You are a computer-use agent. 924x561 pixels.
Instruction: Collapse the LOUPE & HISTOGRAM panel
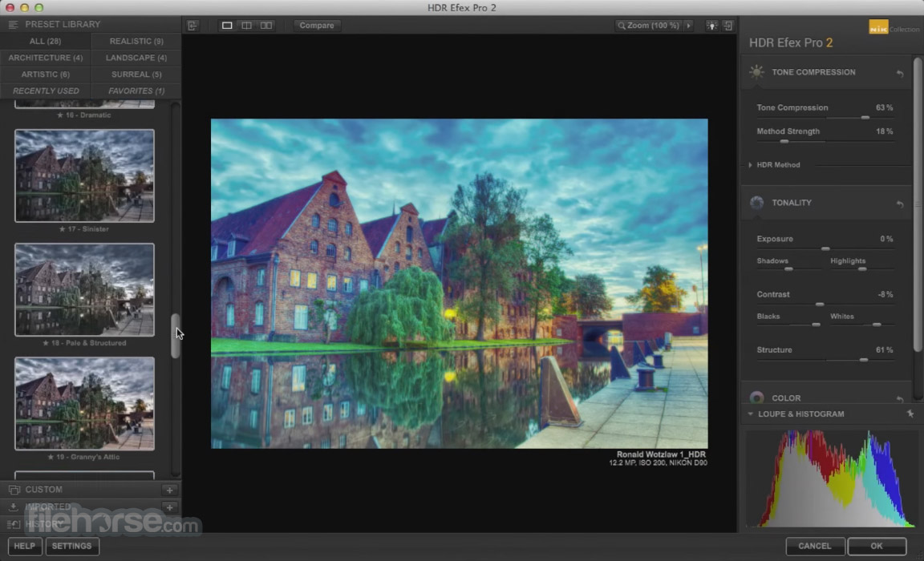pyautogui.click(x=750, y=414)
